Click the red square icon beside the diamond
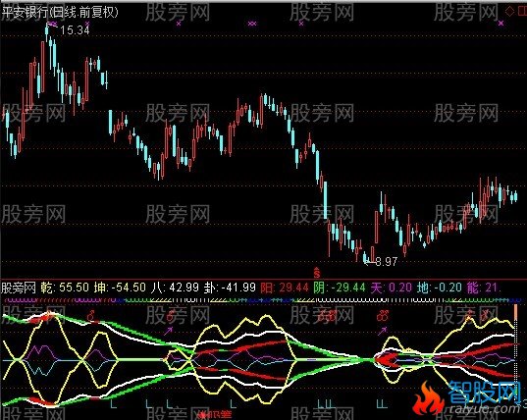The width and height of the screenshot is (527, 420). tap(522, 12)
